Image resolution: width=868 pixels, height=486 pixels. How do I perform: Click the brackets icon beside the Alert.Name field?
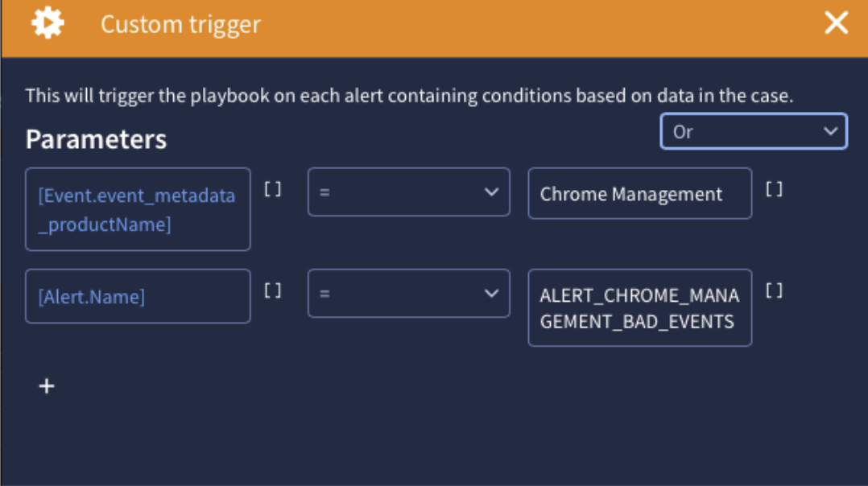273,290
